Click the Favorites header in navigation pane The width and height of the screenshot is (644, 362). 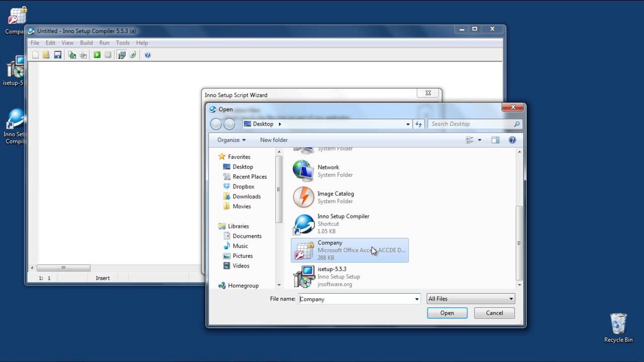pyautogui.click(x=239, y=157)
